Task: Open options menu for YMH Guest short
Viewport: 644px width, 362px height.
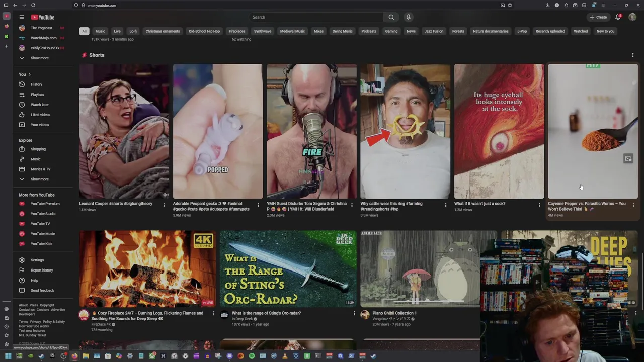Action: (352, 205)
